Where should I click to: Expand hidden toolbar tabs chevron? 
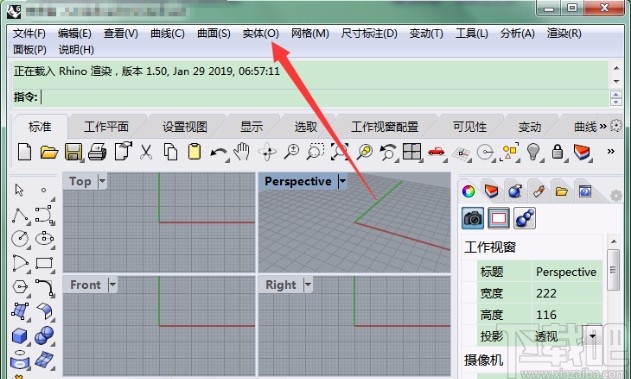[603, 126]
